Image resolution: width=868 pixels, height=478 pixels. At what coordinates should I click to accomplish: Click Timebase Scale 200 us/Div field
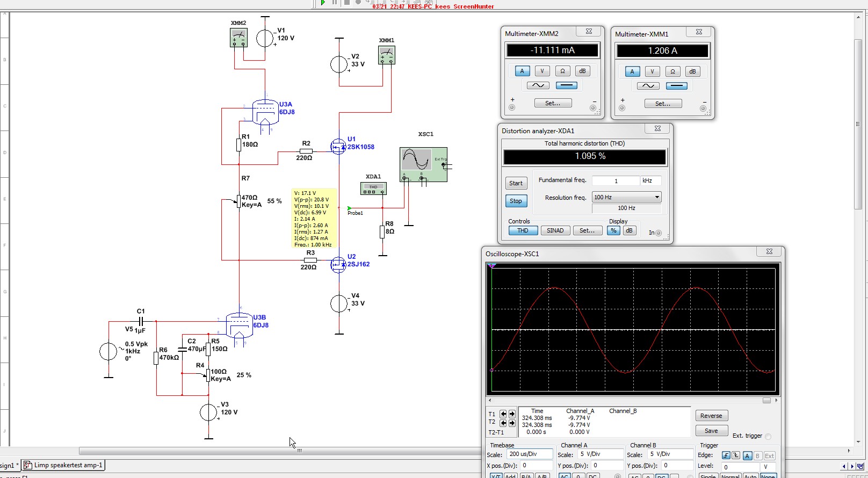[x=530, y=454]
